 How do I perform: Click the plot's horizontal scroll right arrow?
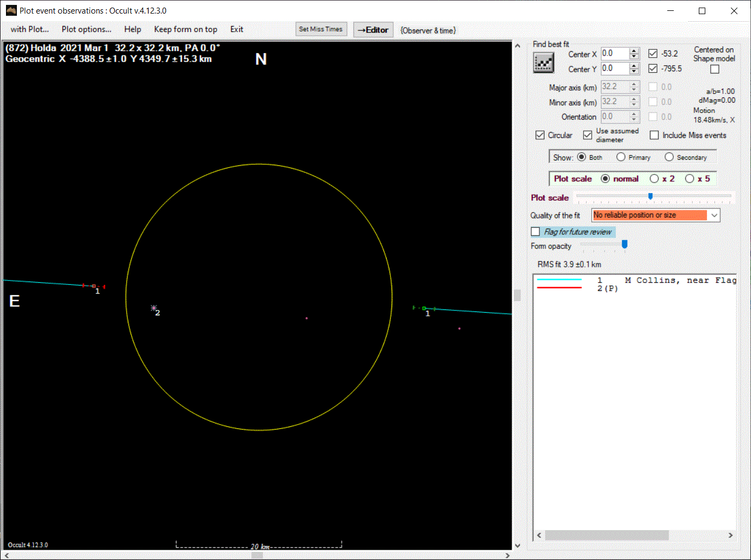click(507, 555)
